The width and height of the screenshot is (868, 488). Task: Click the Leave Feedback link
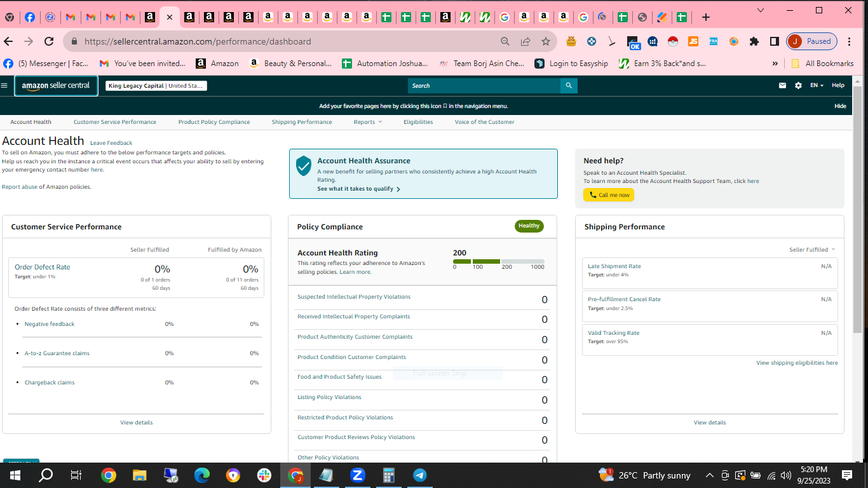[111, 143]
